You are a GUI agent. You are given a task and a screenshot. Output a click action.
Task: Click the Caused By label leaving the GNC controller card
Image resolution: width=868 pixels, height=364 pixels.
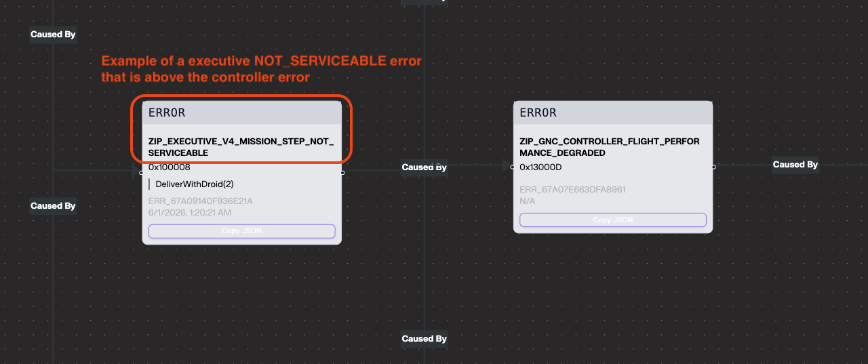[795, 164]
